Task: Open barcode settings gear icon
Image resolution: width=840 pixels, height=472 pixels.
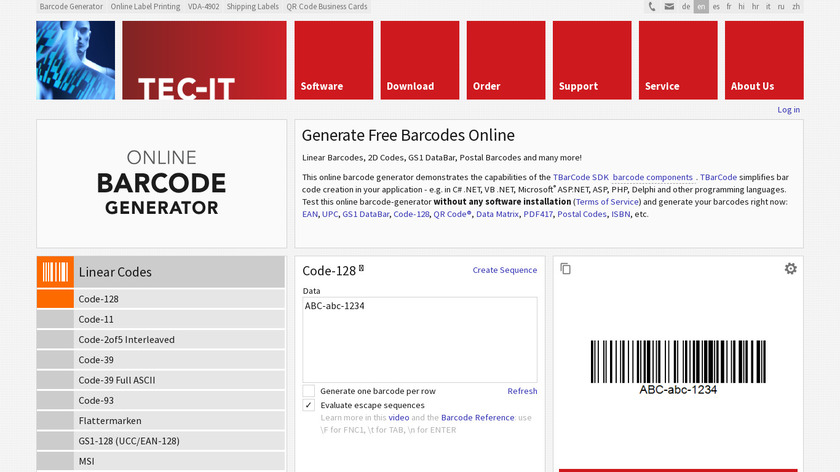Action: point(791,268)
